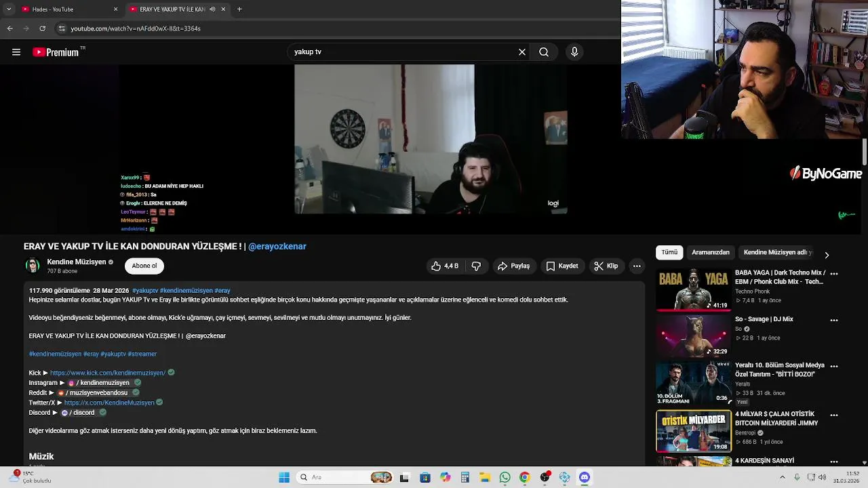This screenshot has width=868, height=488.
Task: Grab the page vertical scrollbar thumb
Action: coord(865,152)
